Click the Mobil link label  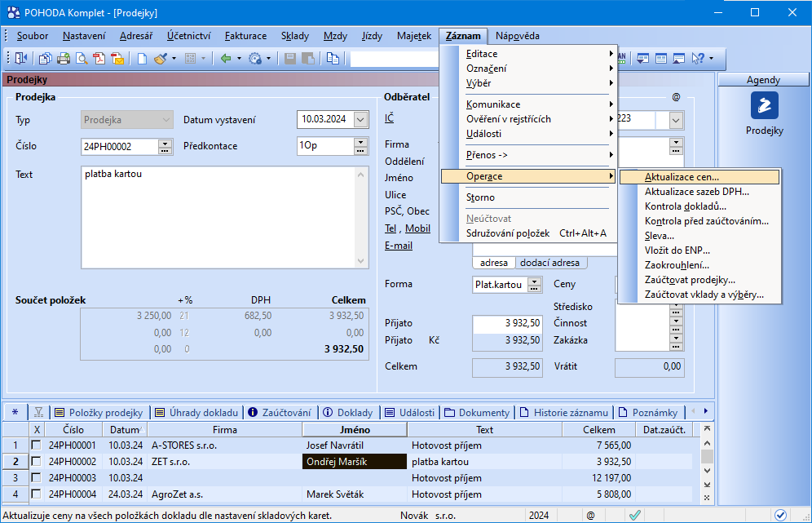418,228
